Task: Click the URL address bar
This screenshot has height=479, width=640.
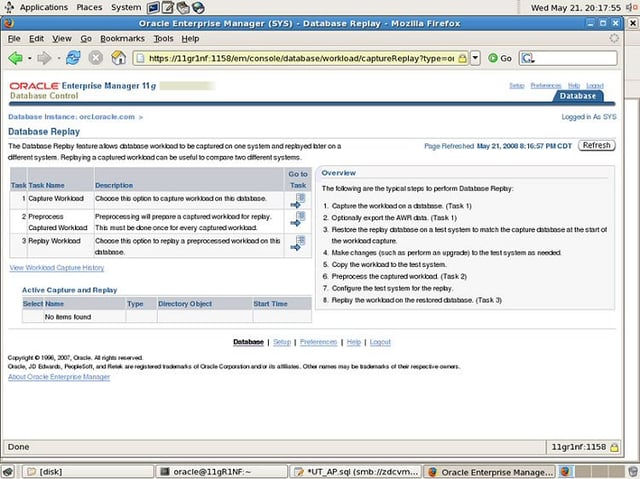Action: click(x=300, y=58)
